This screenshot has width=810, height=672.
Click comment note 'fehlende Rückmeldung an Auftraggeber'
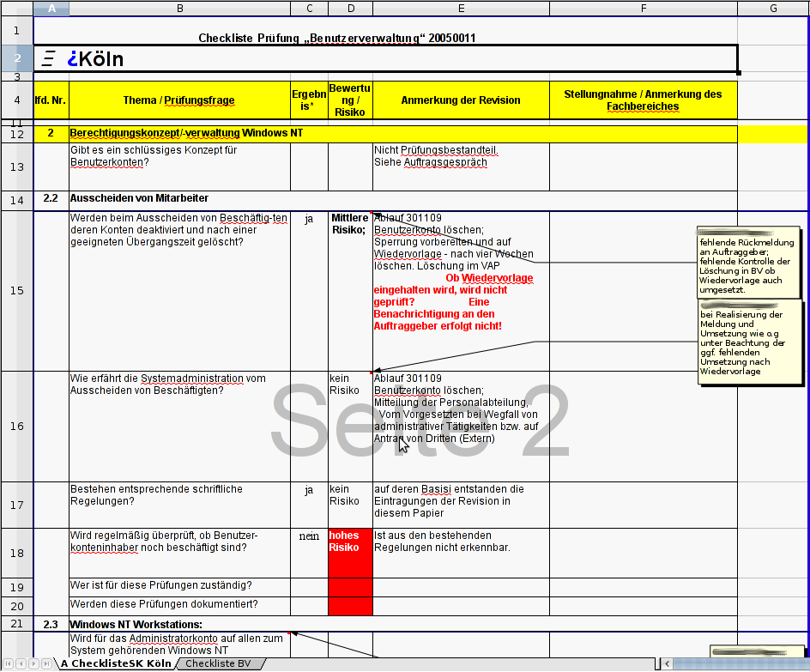point(748,263)
